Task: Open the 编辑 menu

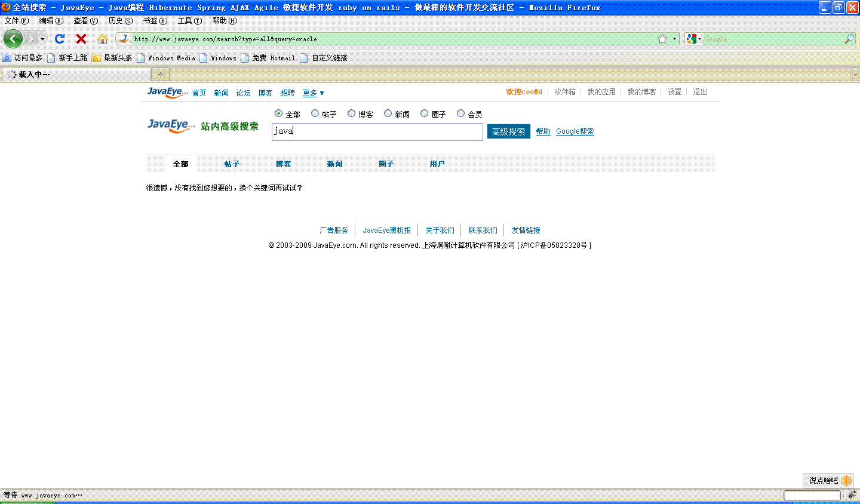Action: (51, 21)
